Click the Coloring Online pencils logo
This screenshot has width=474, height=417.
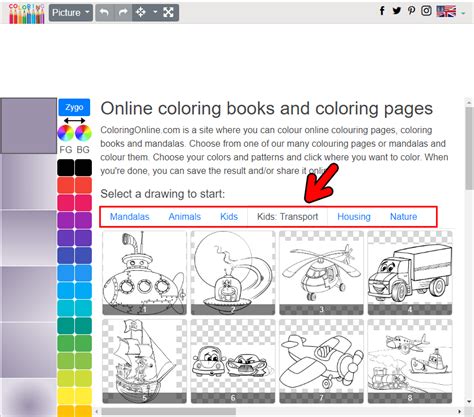[x=26, y=13]
